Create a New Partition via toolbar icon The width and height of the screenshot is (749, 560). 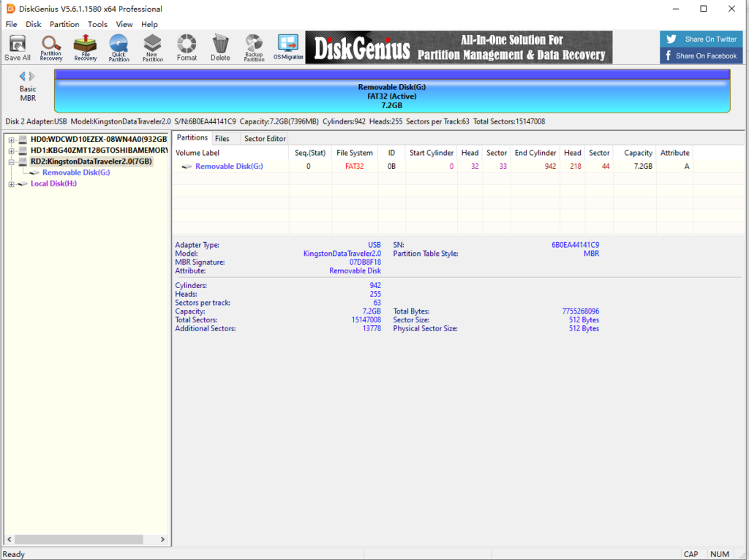[152, 48]
